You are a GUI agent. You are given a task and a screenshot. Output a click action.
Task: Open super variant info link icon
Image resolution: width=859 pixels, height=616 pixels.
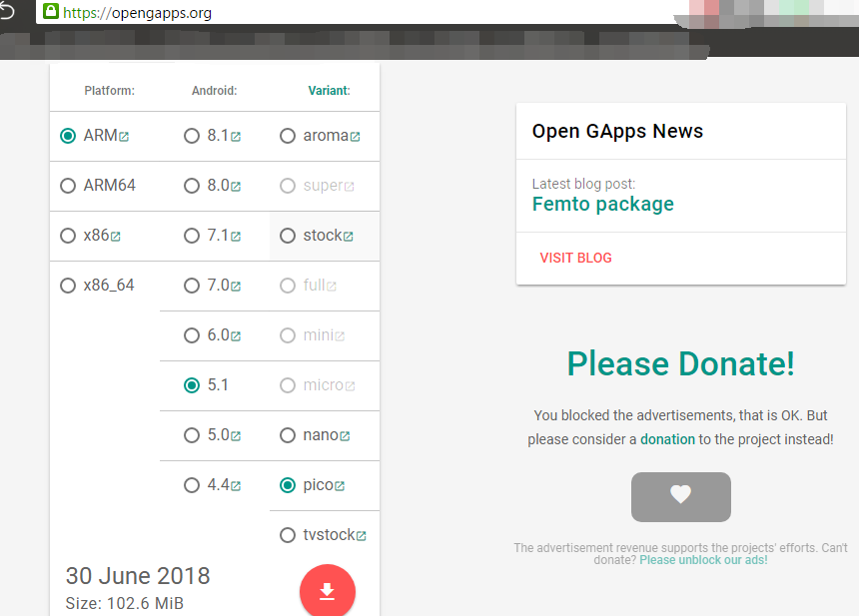coord(349,187)
